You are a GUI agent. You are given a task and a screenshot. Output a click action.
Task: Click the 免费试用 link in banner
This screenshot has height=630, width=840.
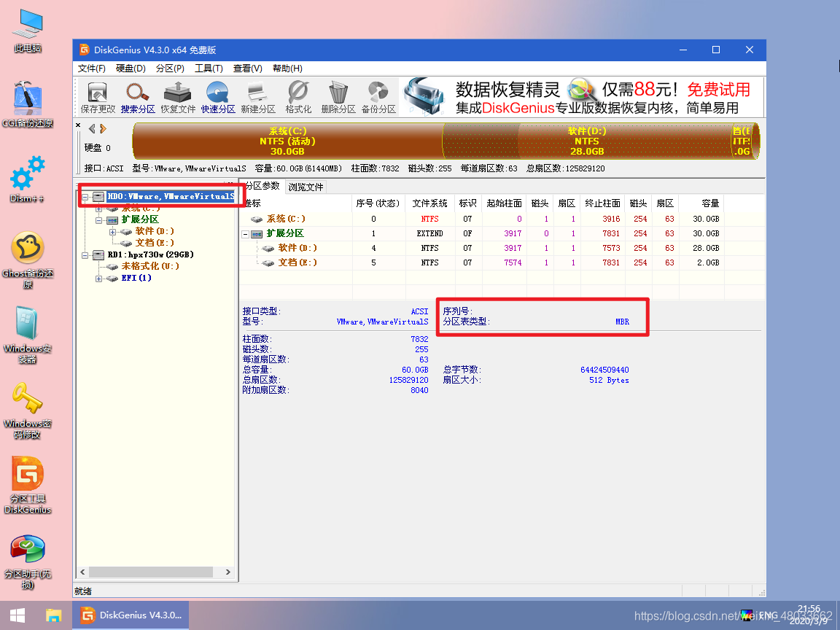[x=718, y=90]
